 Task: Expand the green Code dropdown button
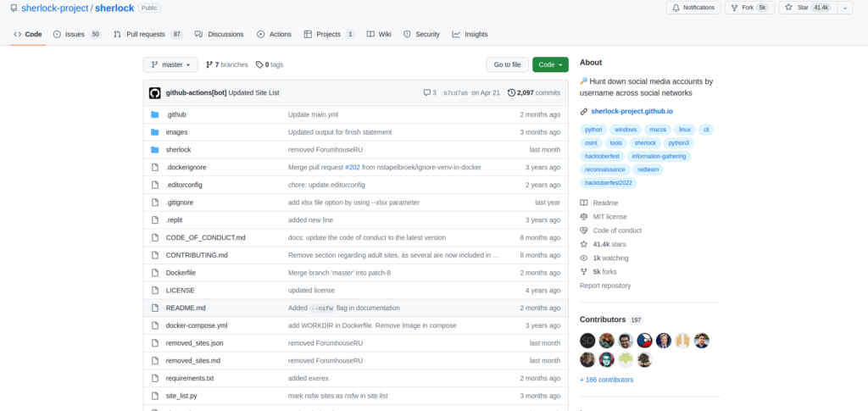pyautogui.click(x=550, y=64)
